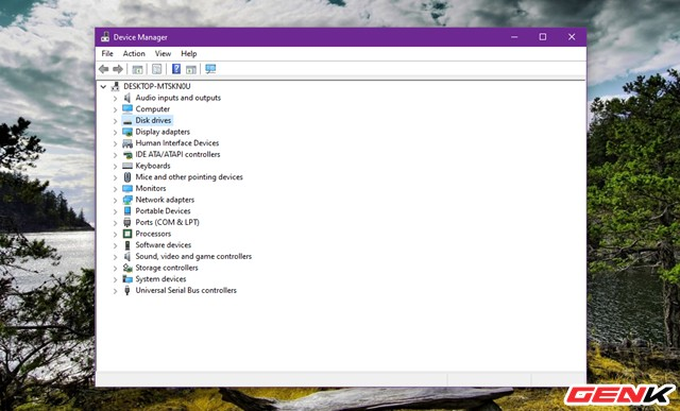680x411 pixels.
Task: Collapse the DESKTOP-MTSKN0U root node
Action: [103, 87]
